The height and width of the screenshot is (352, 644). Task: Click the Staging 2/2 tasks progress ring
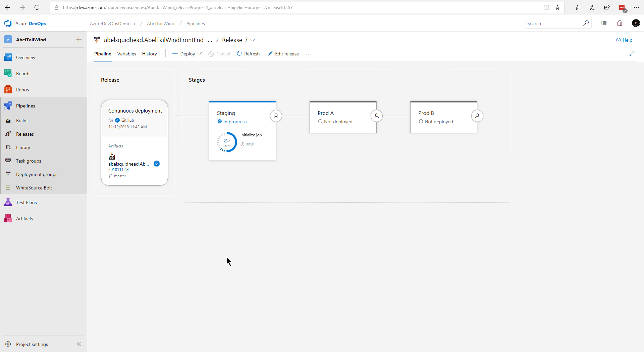pyautogui.click(x=227, y=142)
